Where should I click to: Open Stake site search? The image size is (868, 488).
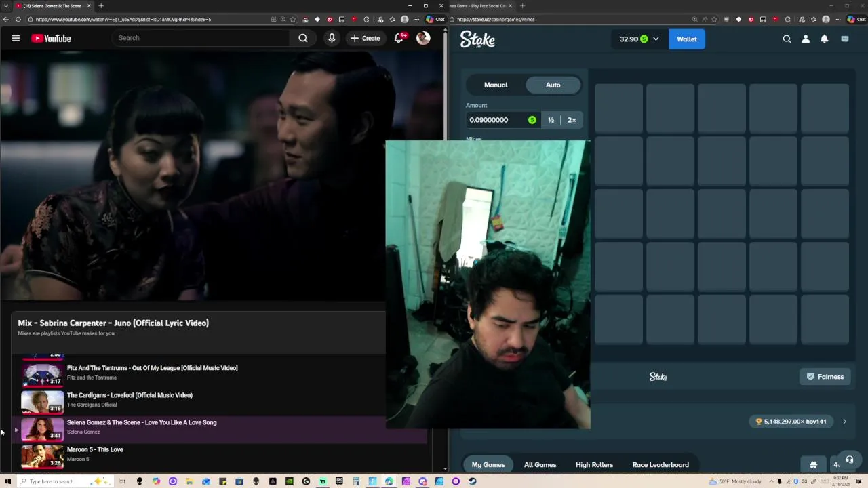[787, 39]
